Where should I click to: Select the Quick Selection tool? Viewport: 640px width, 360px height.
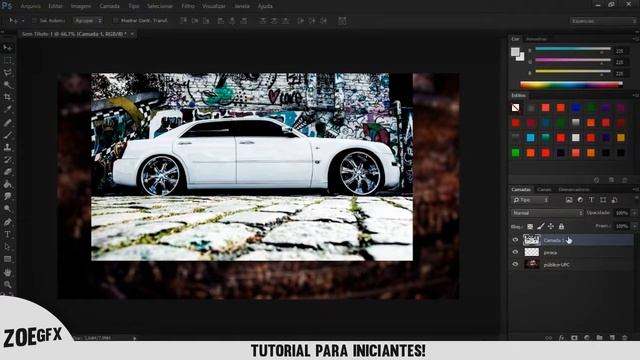pyautogui.click(x=8, y=85)
